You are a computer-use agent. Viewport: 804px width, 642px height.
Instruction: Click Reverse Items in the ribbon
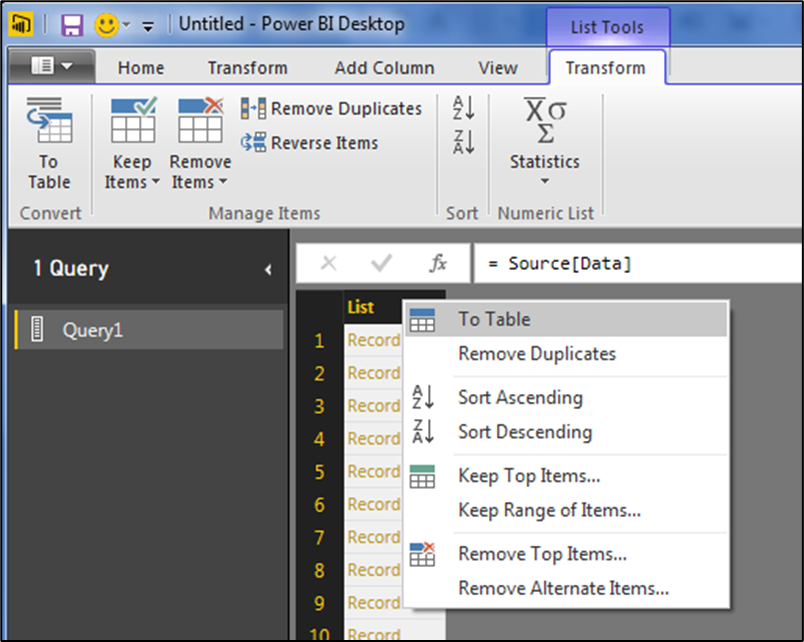point(309,143)
